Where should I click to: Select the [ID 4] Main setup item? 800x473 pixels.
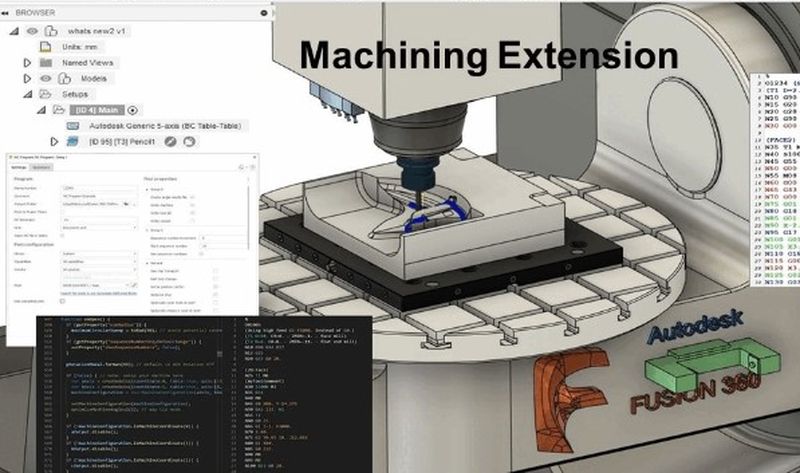(97, 110)
